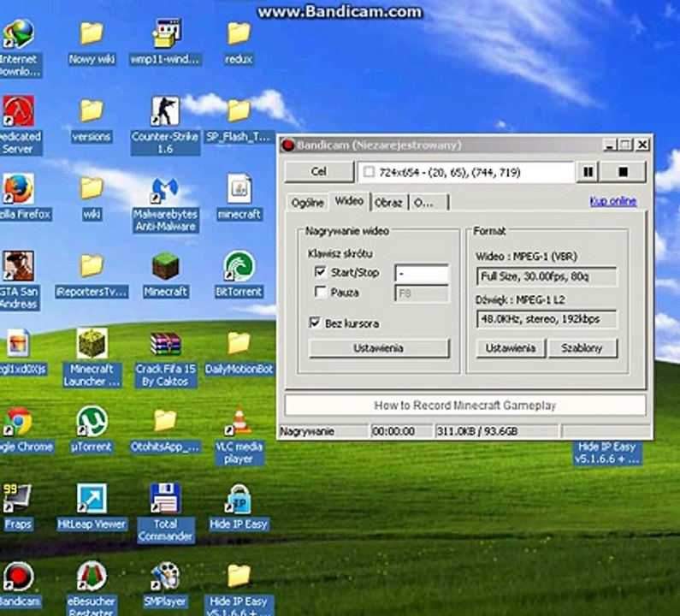Launch VLC media player shortcut

pos(239,422)
